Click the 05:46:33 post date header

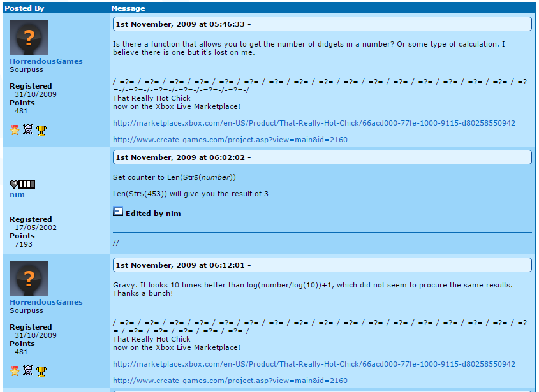point(322,24)
